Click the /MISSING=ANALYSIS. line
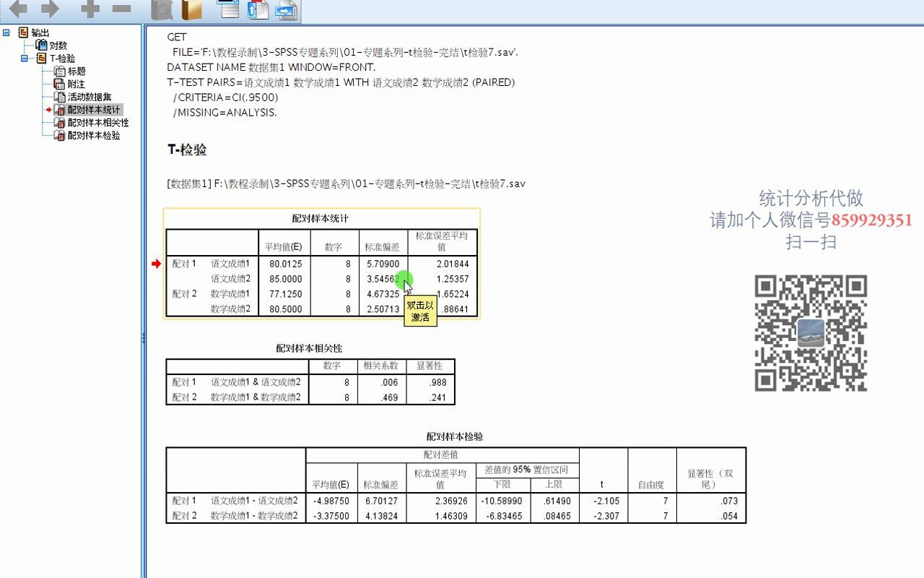The height and width of the screenshot is (578, 924). pos(225,113)
